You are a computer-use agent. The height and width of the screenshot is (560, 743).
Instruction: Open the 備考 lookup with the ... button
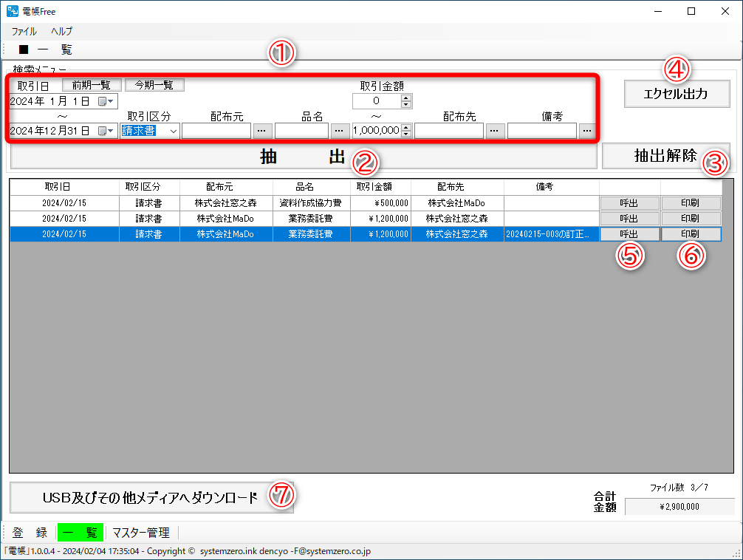tap(586, 131)
